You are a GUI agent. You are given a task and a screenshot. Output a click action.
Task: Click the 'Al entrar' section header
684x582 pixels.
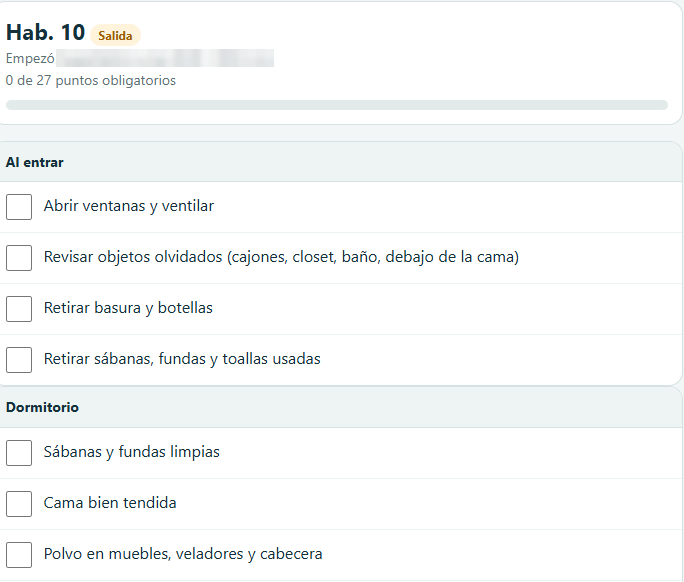pos(341,162)
